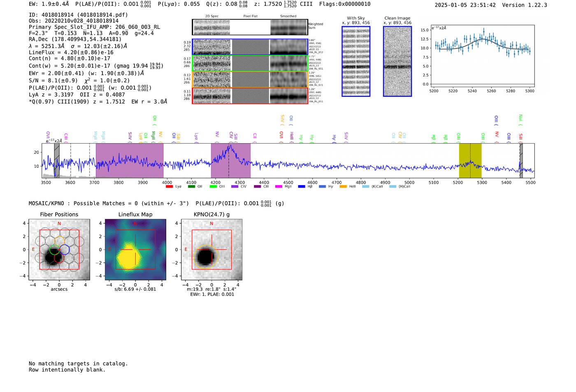The image size is (576, 392).
Task: Click the Smoothed column header
Action: [288, 16]
